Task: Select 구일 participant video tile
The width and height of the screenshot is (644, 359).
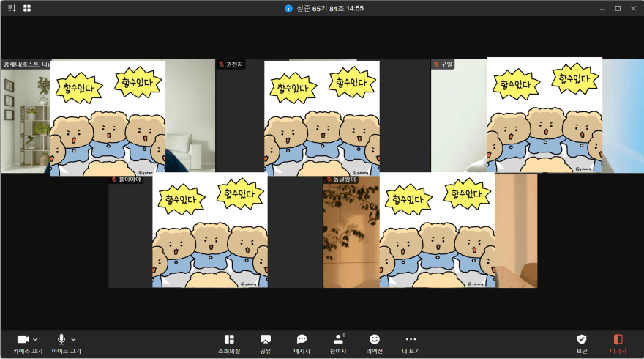Action: 537,116
